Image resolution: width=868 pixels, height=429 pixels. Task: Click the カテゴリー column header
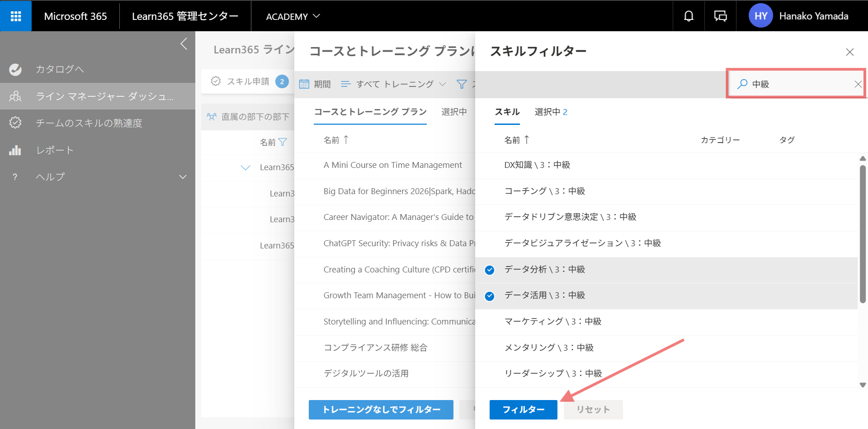[720, 140]
